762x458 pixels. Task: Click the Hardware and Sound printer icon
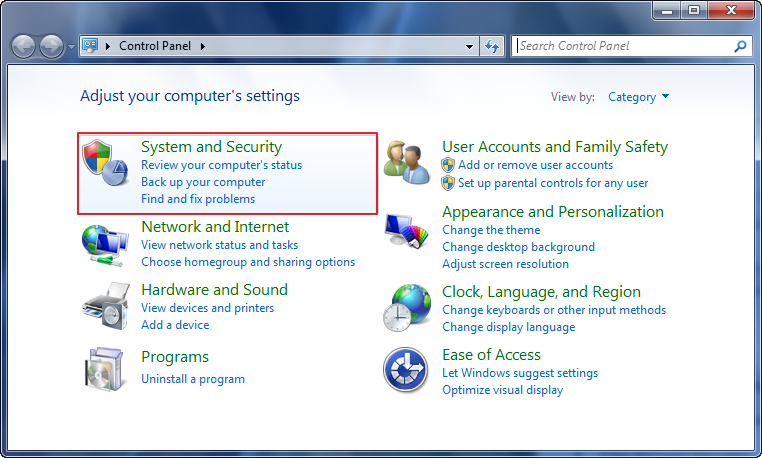[x=105, y=306]
